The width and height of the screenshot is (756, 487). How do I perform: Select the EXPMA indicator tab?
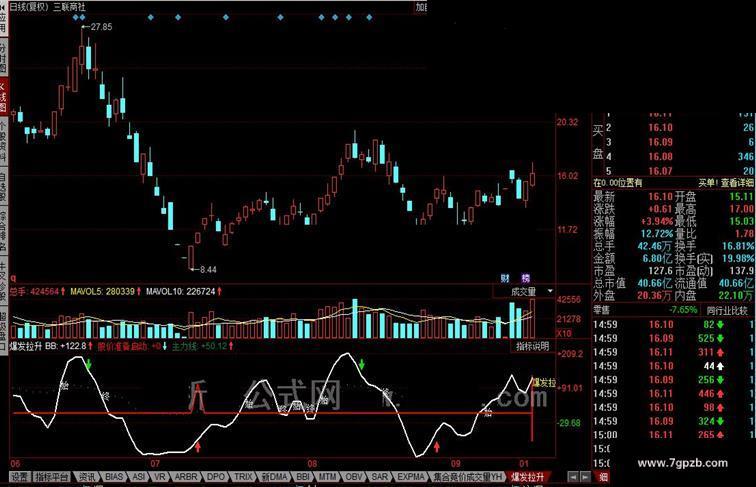(x=410, y=477)
